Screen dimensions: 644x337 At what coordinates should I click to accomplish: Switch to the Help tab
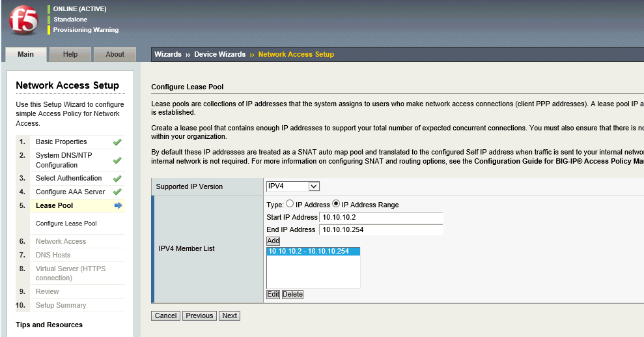click(70, 54)
